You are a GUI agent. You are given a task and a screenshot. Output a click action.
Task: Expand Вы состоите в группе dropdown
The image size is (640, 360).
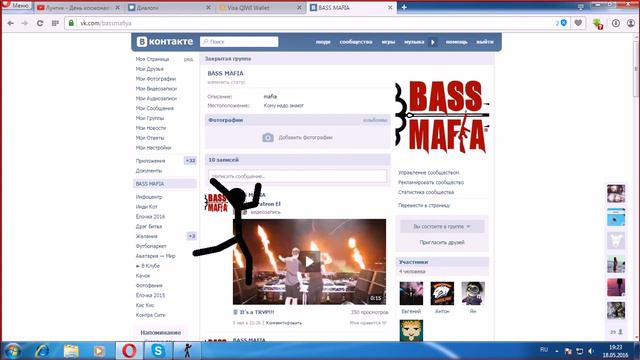pyautogui.click(x=442, y=227)
